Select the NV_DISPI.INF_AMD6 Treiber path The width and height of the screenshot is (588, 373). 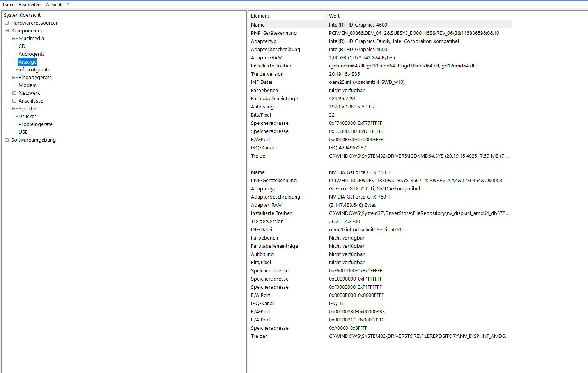tap(419, 336)
